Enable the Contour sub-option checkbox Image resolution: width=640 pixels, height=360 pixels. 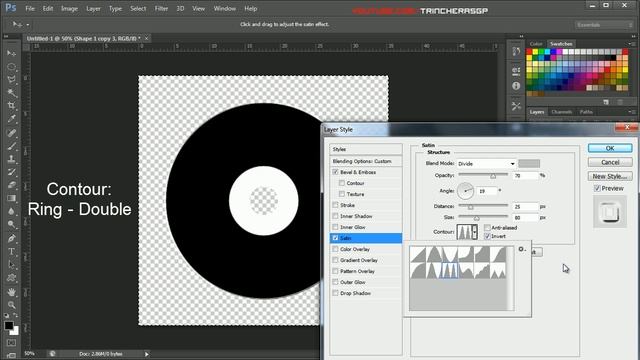[342, 183]
